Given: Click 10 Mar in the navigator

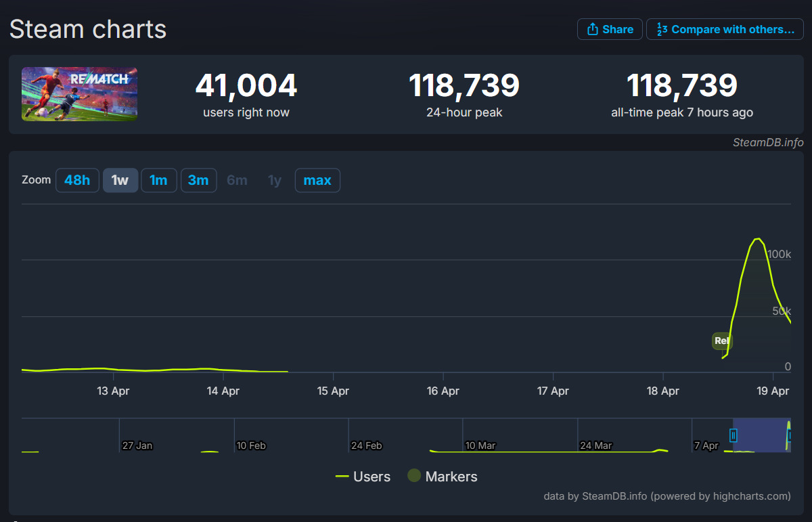Looking at the screenshot, I should [480, 445].
